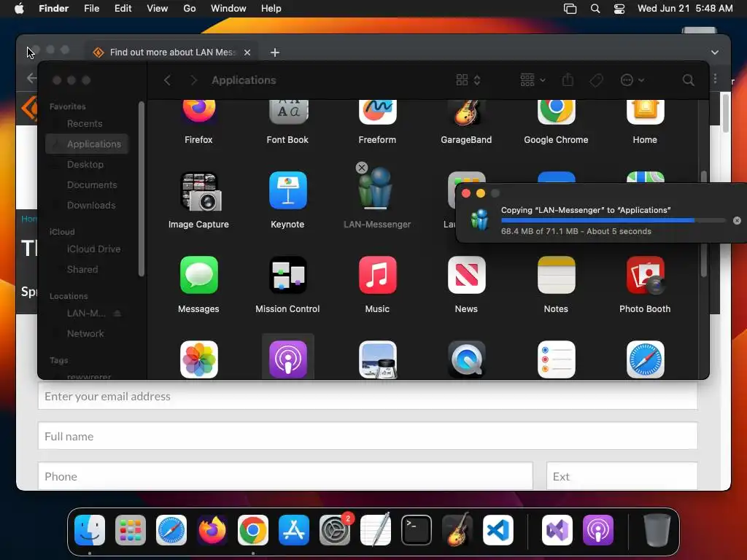Select Podcasts app in Finder window
Screen dimensions: 747x560
pyautogui.click(x=287, y=359)
